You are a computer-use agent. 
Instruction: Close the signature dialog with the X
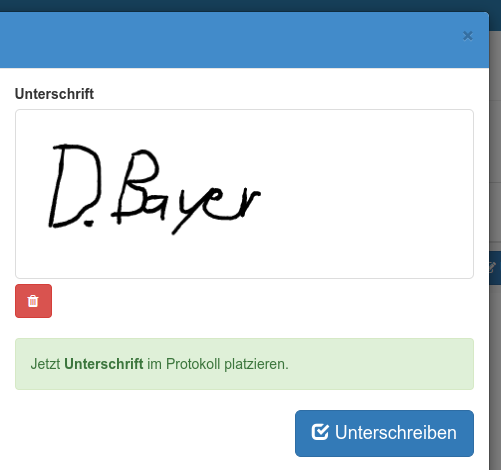(x=468, y=36)
